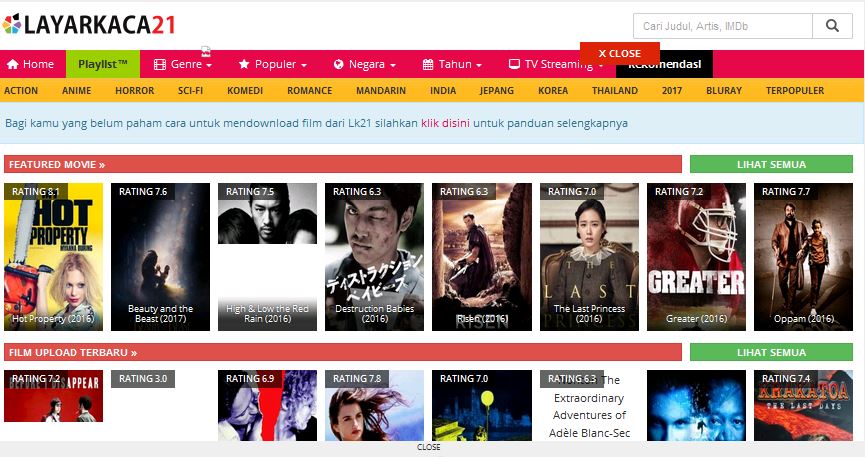
Task: Click LIHAT SEMUA beside Featured Movie
Action: [771, 164]
